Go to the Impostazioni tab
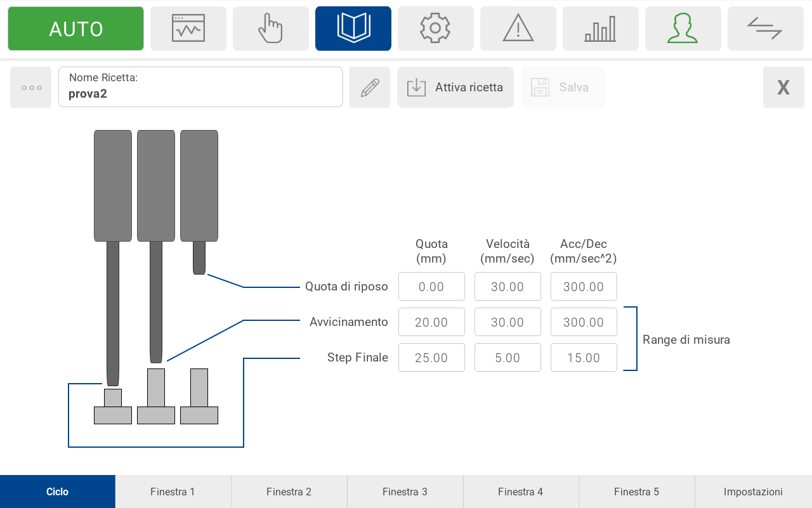 (753, 492)
